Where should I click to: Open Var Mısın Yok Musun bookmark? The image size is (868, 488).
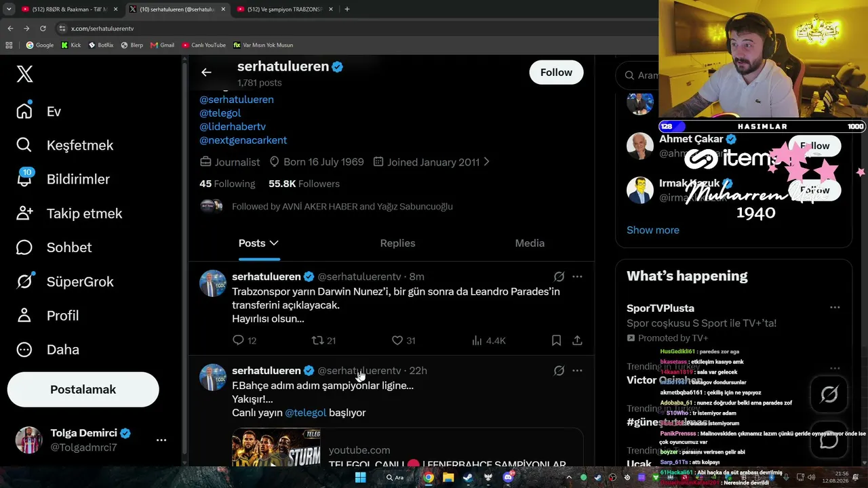(263, 45)
